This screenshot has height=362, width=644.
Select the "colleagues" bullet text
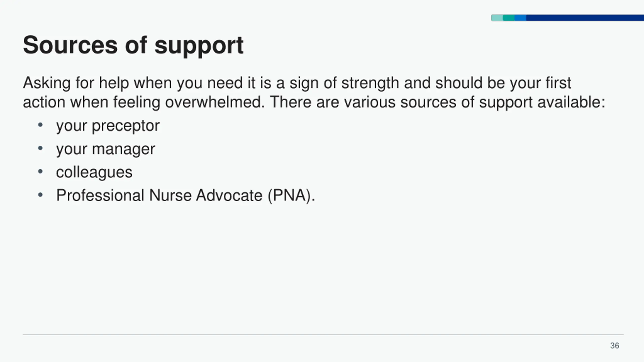click(x=94, y=172)
